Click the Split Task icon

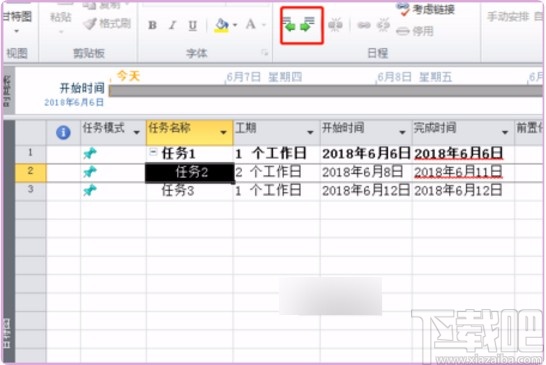coord(336,25)
